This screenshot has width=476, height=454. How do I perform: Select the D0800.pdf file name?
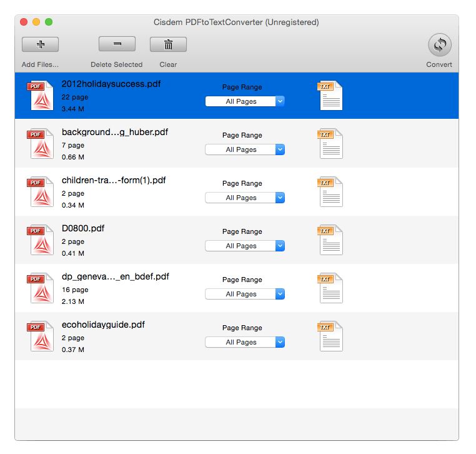pos(83,228)
